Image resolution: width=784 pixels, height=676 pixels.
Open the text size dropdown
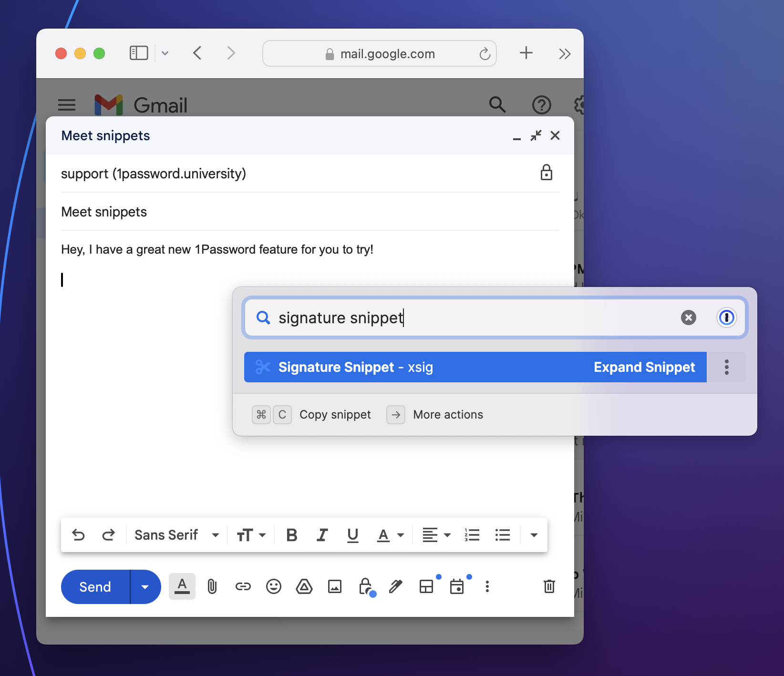(251, 535)
